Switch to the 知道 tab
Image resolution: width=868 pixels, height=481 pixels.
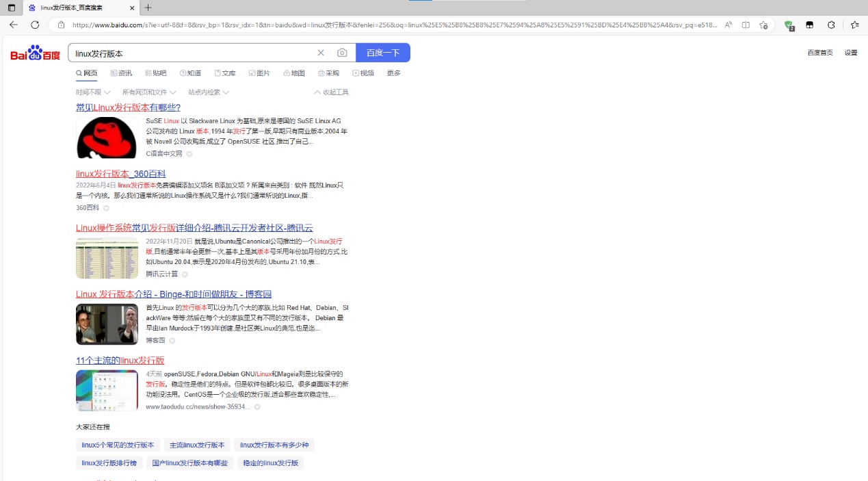(191, 73)
